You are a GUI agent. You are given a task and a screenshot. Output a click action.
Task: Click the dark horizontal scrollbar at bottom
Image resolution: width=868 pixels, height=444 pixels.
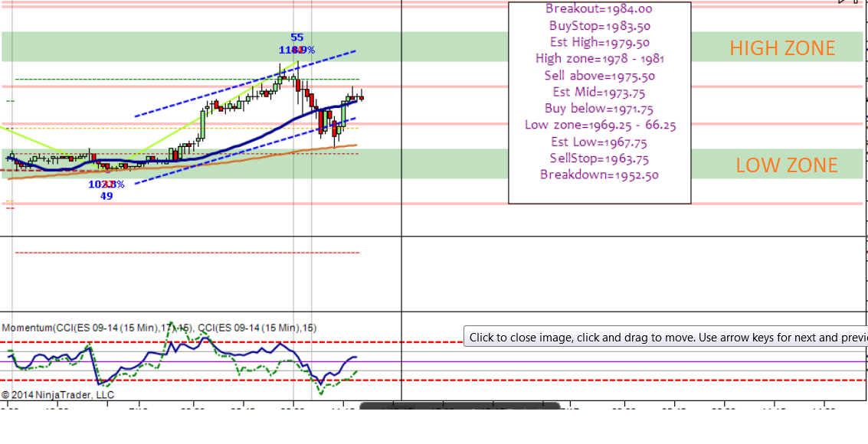pos(460,405)
